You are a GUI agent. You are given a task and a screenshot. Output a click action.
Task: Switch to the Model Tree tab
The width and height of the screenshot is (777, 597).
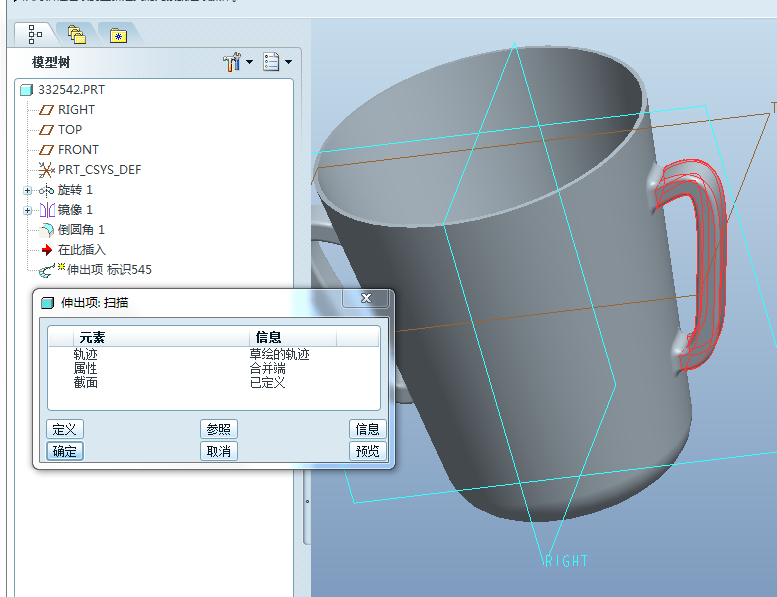click(36, 34)
